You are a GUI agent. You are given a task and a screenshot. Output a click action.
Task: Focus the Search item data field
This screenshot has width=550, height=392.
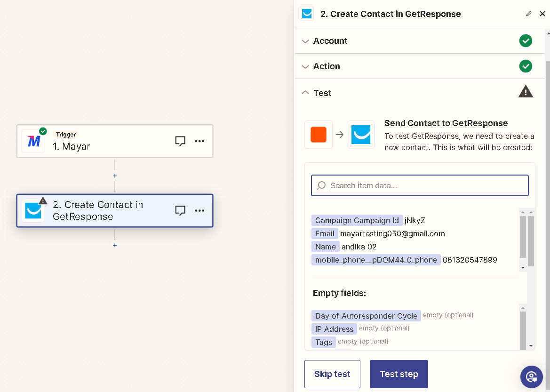click(420, 185)
